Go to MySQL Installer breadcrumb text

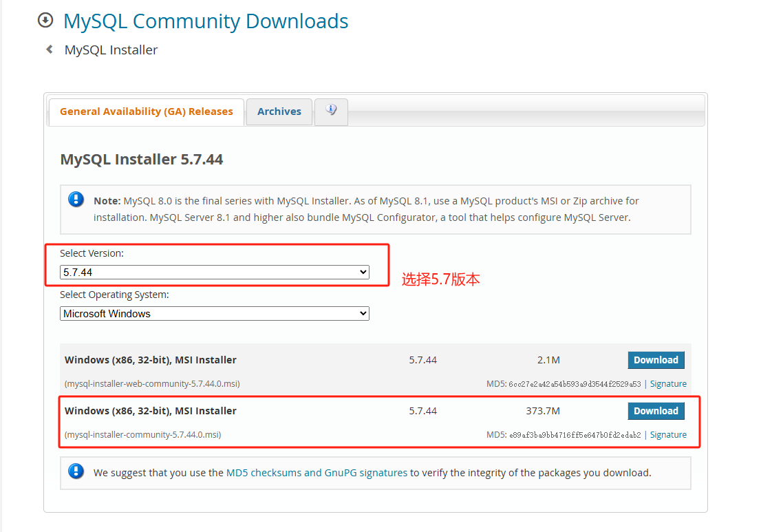(111, 50)
